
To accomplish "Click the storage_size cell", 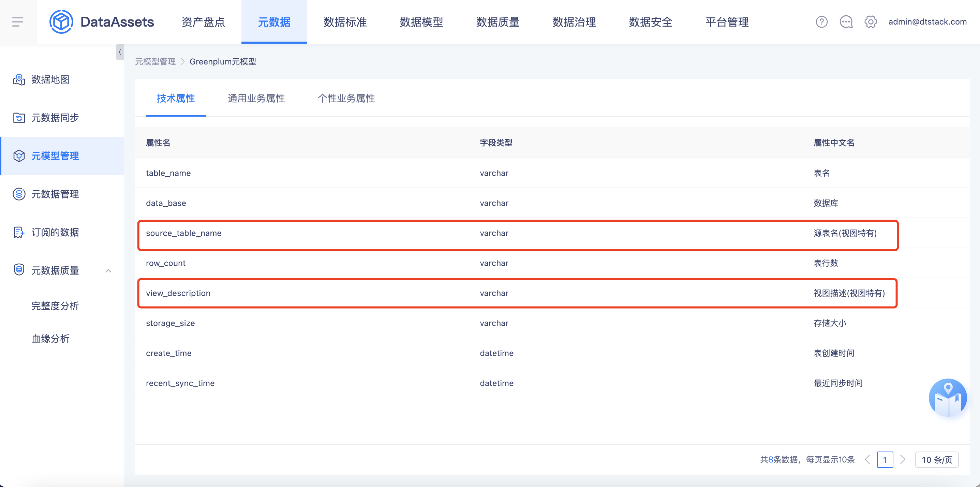I will click(170, 323).
